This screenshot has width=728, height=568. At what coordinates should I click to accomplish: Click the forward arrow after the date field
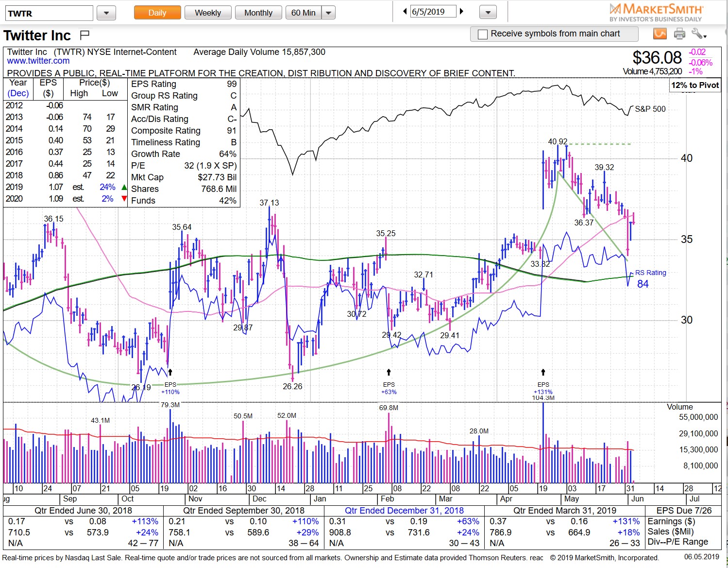(x=462, y=11)
